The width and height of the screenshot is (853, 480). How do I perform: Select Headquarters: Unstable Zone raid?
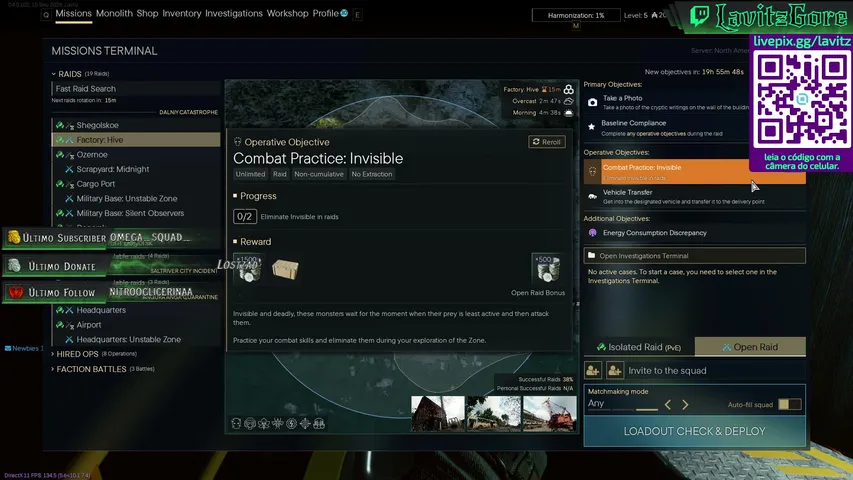tap(136, 340)
